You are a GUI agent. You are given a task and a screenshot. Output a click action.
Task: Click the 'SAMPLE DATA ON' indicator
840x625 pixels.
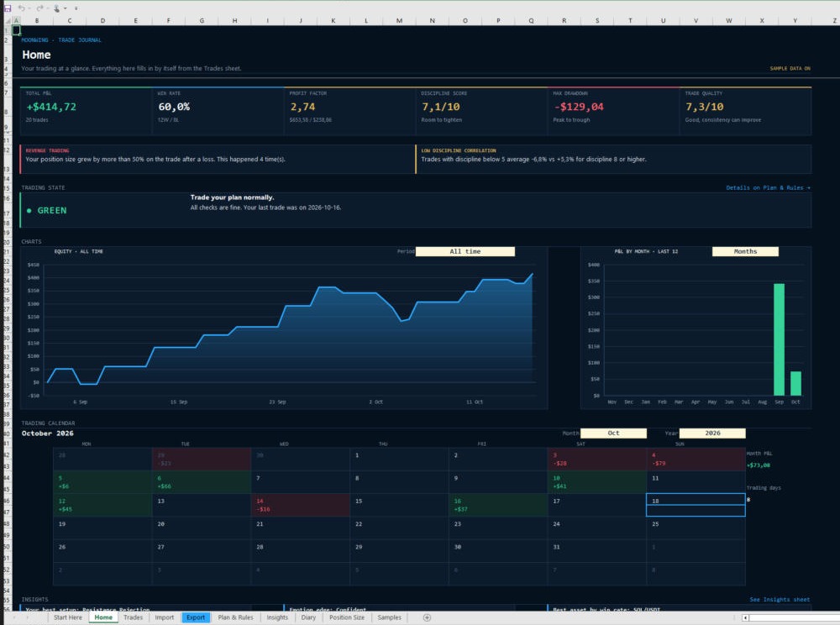pyautogui.click(x=790, y=69)
